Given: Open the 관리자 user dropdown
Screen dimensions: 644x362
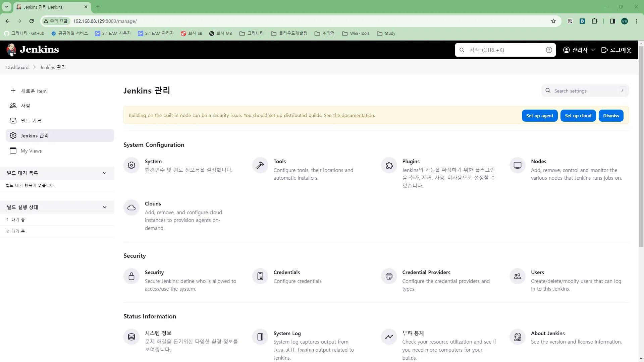Looking at the screenshot, I should [579, 50].
